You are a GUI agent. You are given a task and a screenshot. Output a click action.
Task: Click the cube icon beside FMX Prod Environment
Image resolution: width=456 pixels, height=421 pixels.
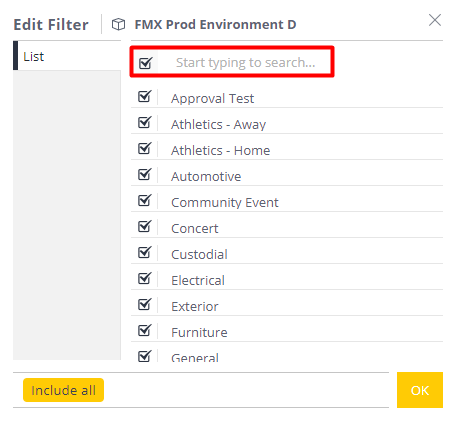coord(118,24)
